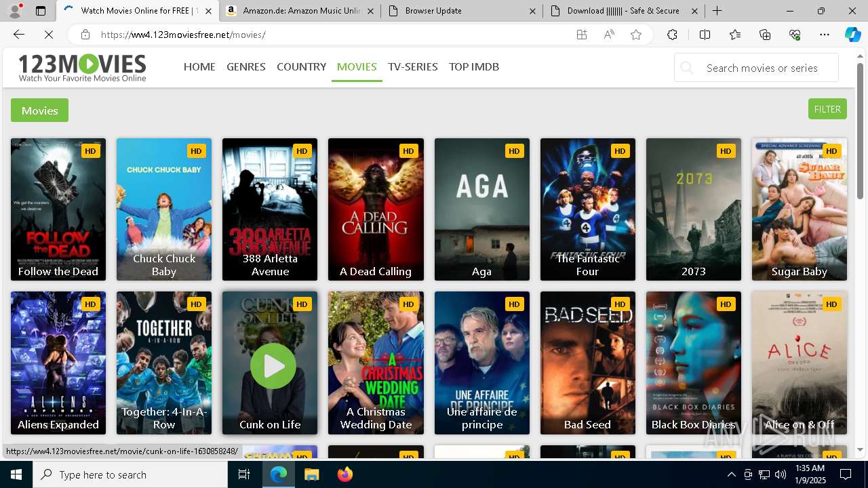The width and height of the screenshot is (868, 488).
Task: Open Black Box Diaries poster
Action: click(x=694, y=363)
